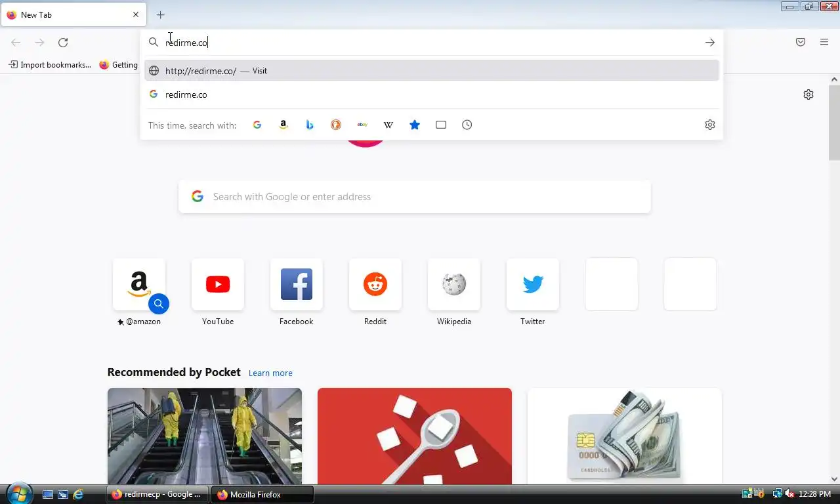Launch Internet Explorer from quick launch
This screenshot has height=504, width=840.
[79, 494]
